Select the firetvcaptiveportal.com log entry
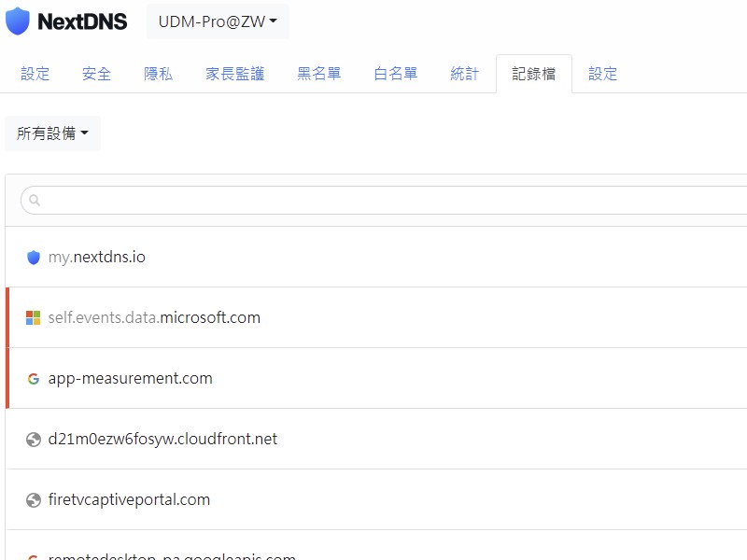 (x=376, y=499)
